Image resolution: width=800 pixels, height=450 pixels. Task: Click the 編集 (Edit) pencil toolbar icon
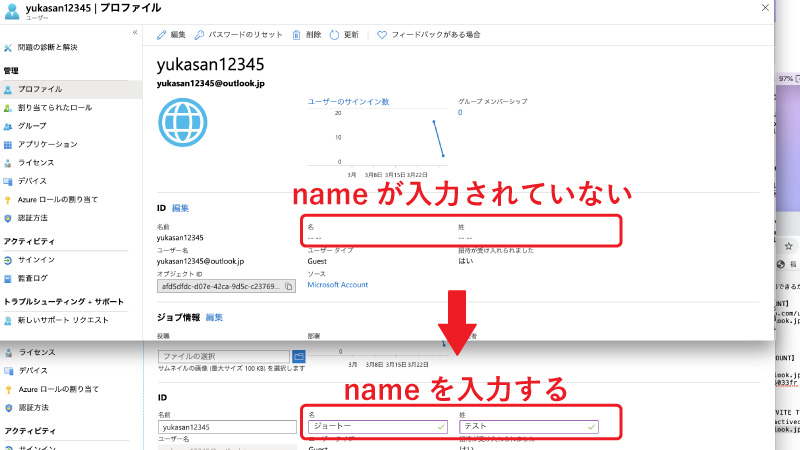162,34
